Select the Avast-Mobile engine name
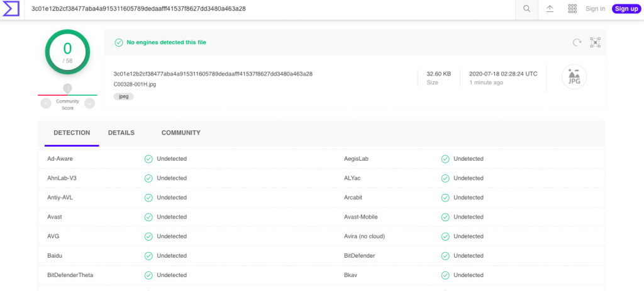This screenshot has height=291, width=644. [361, 217]
